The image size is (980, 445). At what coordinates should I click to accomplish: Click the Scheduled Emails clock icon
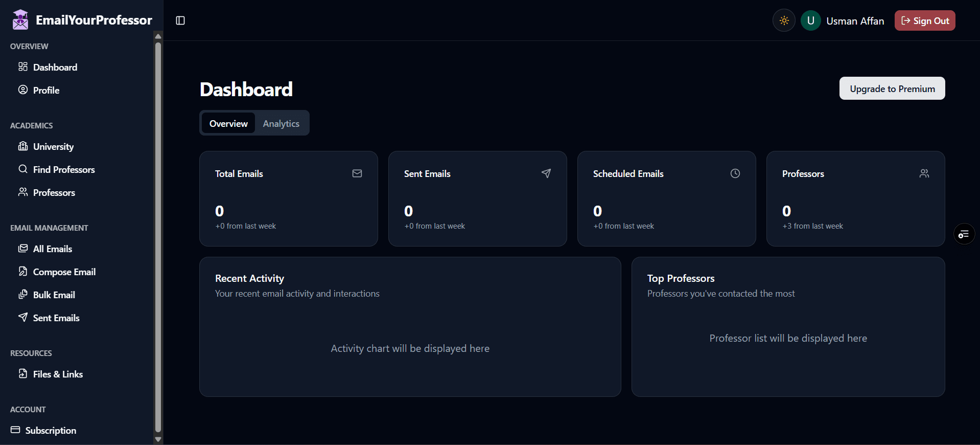point(735,174)
